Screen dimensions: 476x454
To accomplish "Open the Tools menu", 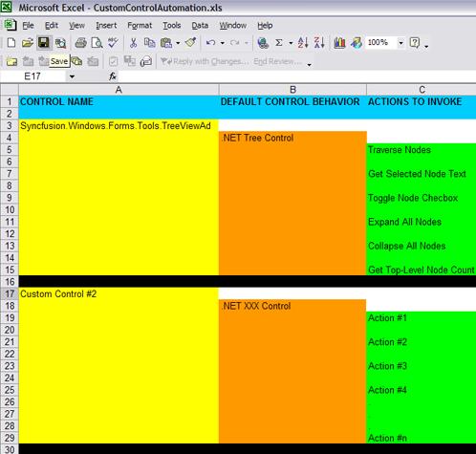I will (172, 25).
